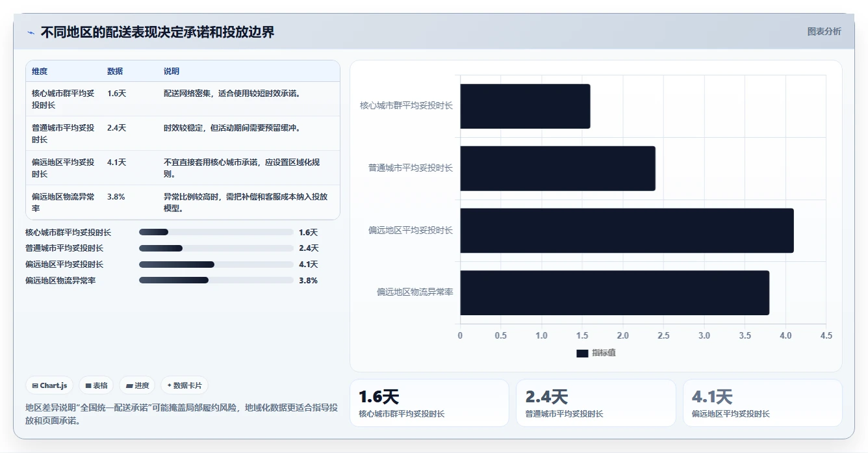Click the chart bar for 核心城市群平均妥投时长
868x453 pixels.
525,106
